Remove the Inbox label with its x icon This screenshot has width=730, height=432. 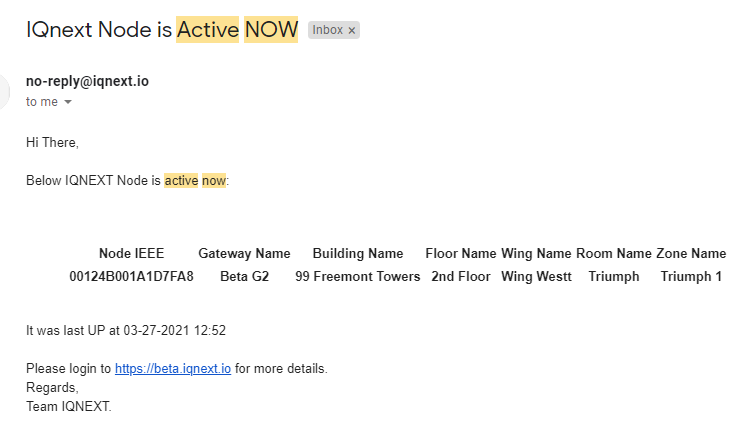(x=352, y=31)
